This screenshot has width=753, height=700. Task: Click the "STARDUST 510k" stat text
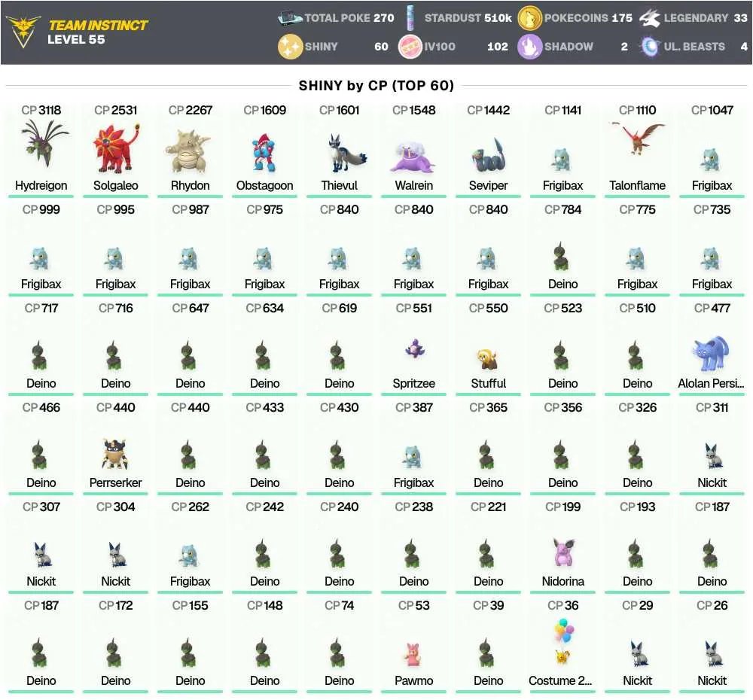(468, 18)
